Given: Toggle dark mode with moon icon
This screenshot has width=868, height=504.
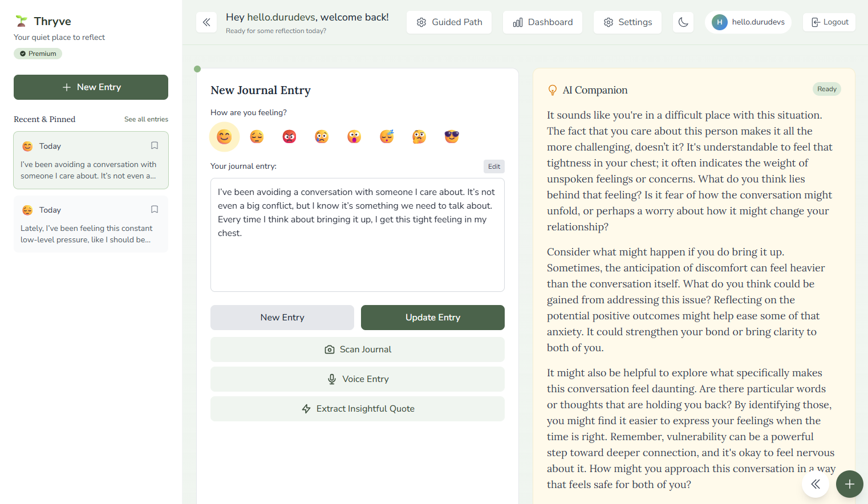Looking at the screenshot, I should coord(683,22).
